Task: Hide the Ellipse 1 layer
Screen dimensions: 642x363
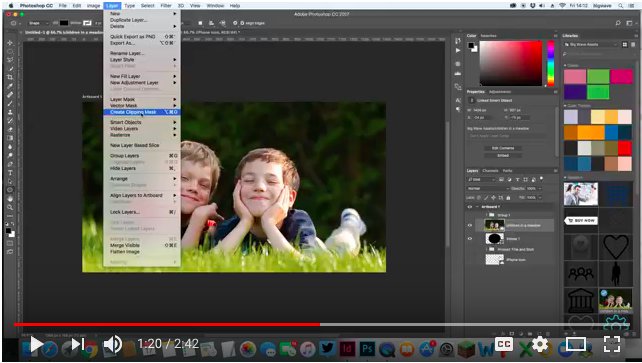Action: click(470, 238)
